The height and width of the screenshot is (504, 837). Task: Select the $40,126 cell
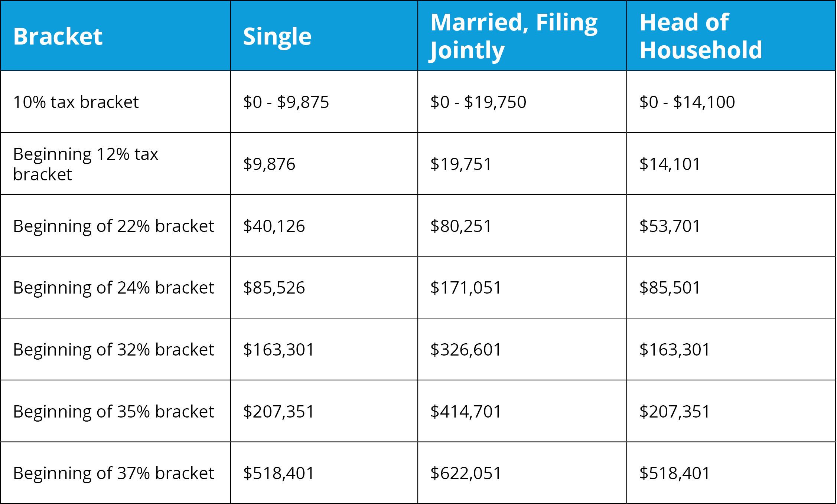point(274,226)
